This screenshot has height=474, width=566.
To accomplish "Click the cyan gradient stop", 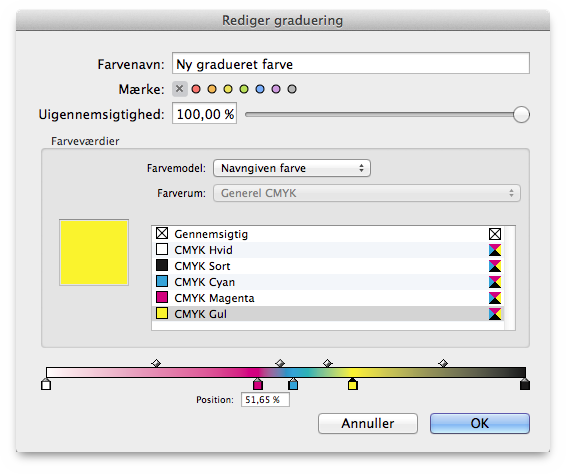I will [x=293, y=384].
